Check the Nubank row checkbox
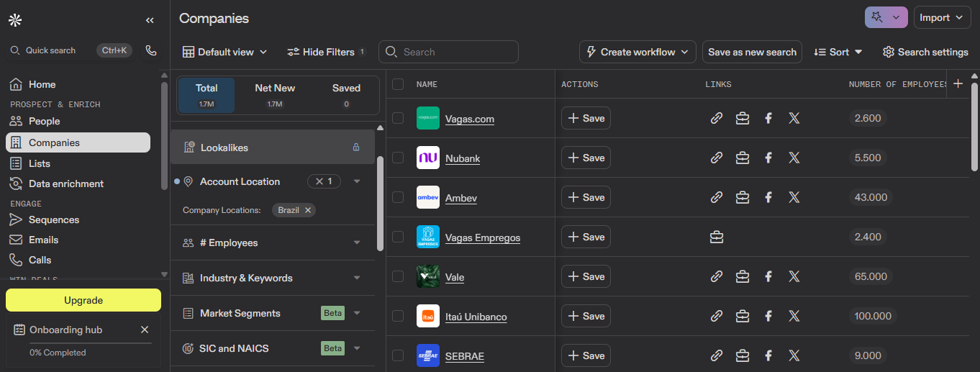 pyautogui.click(x=398, y=158)
